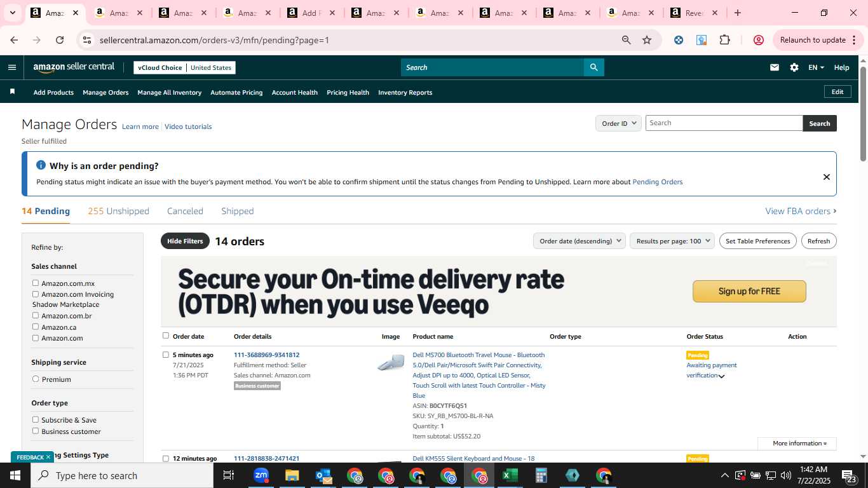Open Automate Pricing in navigation
Screen dimensions: 868x488
236,92
